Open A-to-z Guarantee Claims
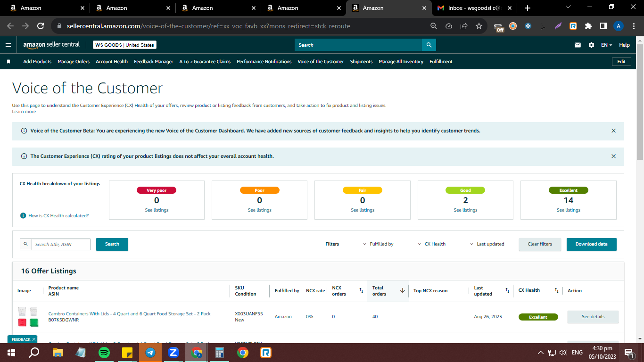 point(205,62)
